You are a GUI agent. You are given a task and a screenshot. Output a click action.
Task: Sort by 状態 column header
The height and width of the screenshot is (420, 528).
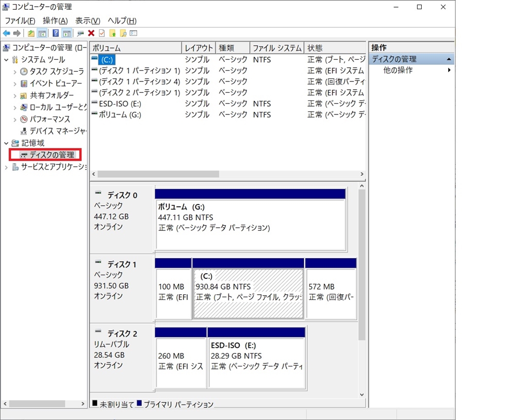(x=335, y=48)
